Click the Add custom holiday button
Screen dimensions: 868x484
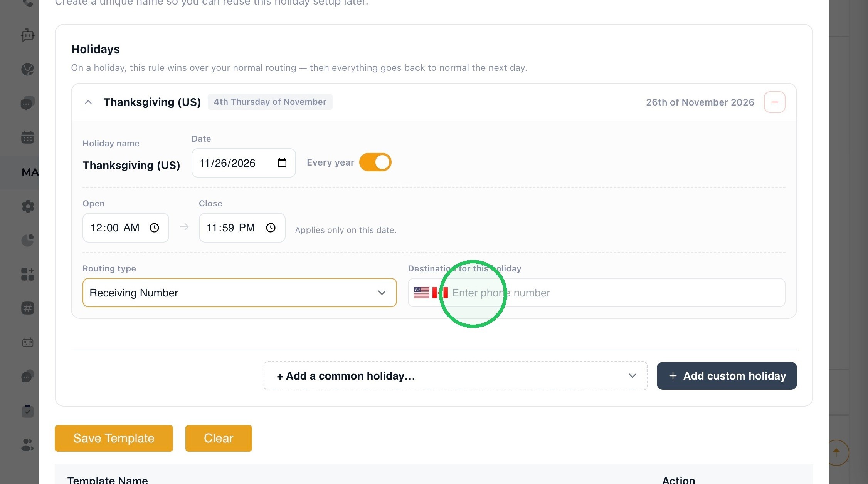pyautogui.click(x=727, y=376)
